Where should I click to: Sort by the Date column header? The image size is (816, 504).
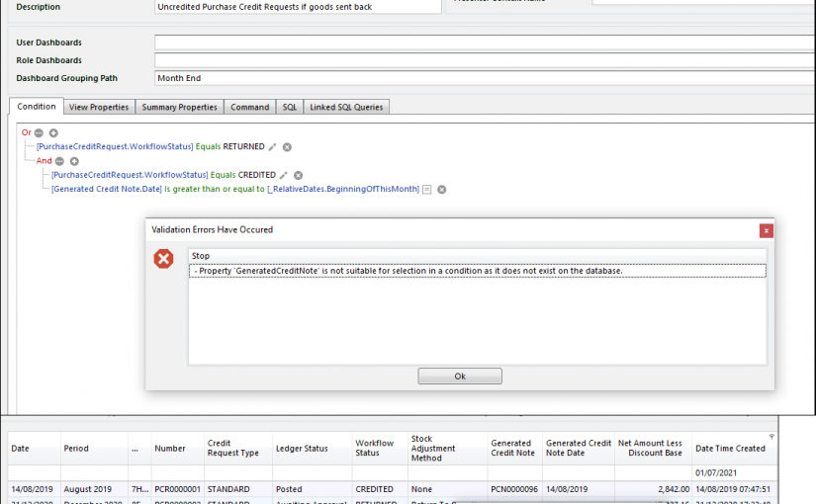[35, 449]
